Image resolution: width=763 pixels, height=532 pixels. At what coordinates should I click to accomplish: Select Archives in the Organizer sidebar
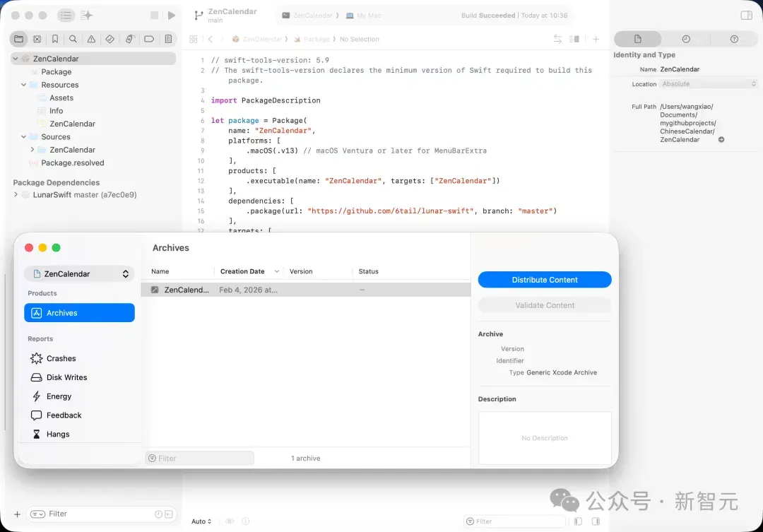click(79, 313)
